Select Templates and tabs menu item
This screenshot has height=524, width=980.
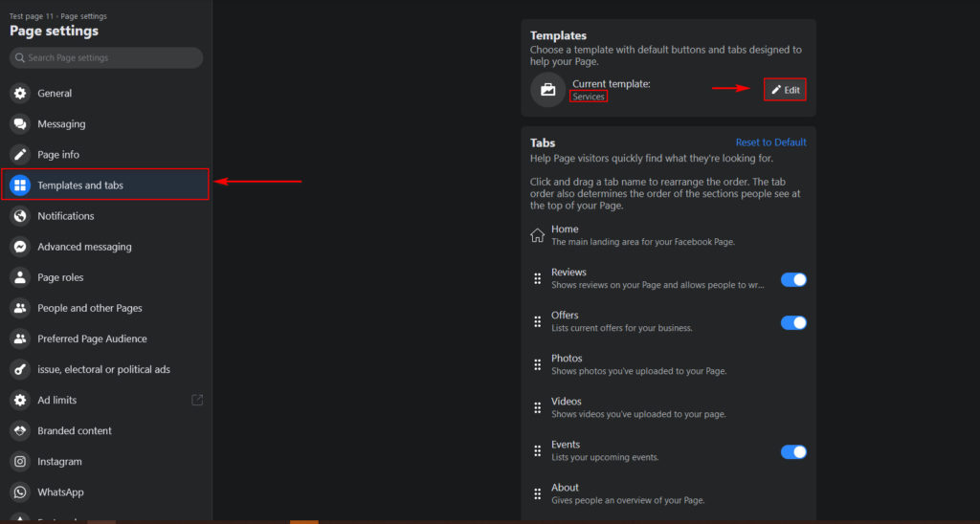pos(105,185)
